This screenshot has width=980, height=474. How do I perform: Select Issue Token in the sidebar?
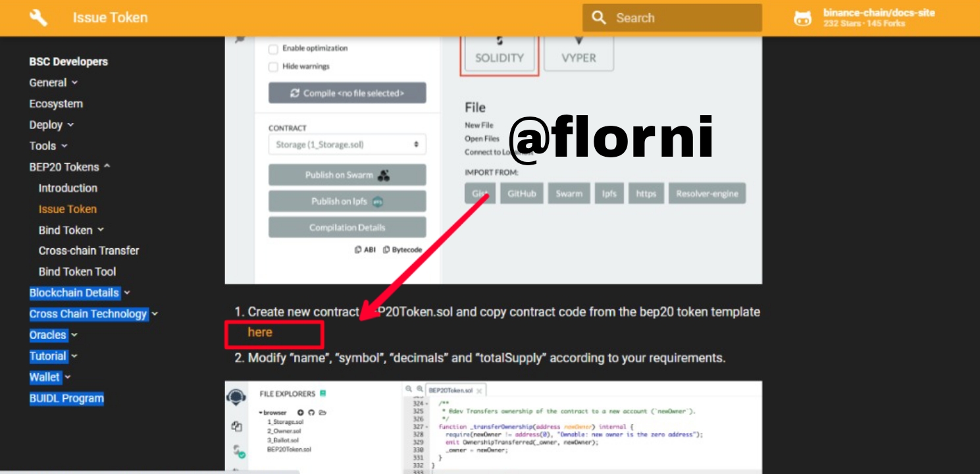pos(68,209)
